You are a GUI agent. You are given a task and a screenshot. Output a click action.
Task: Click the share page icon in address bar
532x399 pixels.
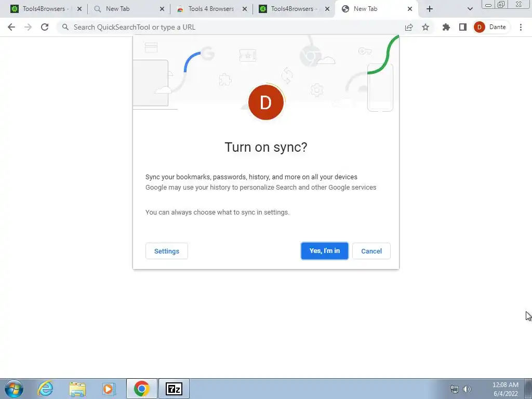pyautogui.click(x=409, y=27)
